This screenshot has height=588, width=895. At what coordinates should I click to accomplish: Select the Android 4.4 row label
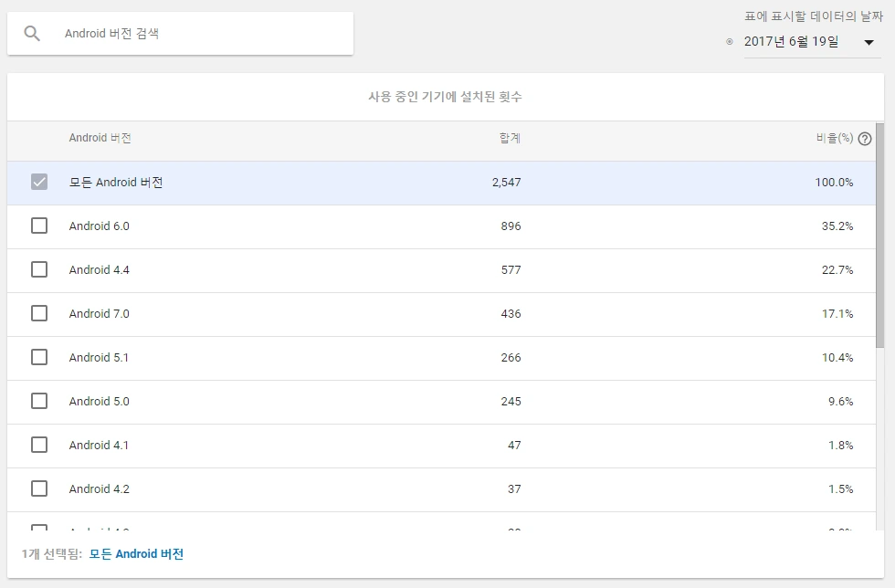point(100,270)
